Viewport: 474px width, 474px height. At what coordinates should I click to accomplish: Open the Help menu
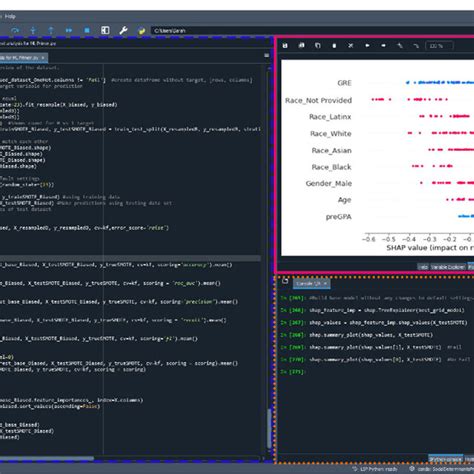10,16
